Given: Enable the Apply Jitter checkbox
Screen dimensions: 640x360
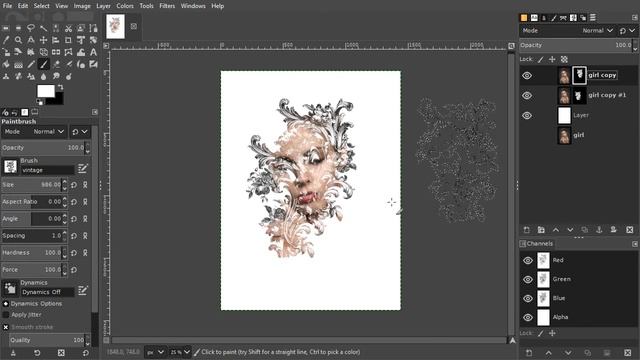Looking at the screenshot, I should (x=6, y=315).
